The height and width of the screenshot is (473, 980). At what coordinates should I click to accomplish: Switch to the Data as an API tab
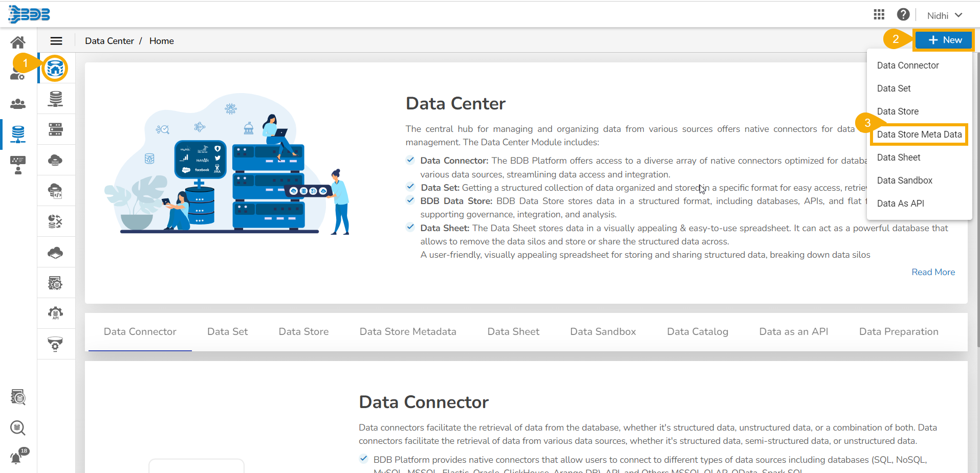794,332
